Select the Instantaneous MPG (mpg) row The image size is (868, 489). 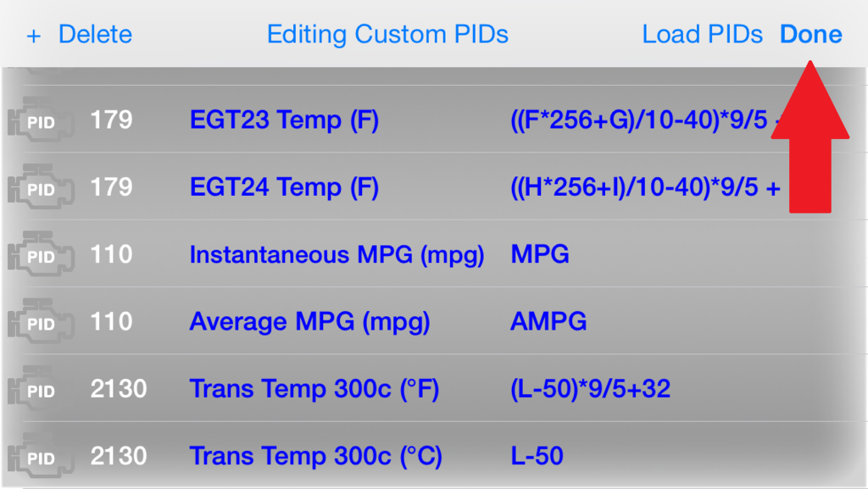[x=434, y=254]
